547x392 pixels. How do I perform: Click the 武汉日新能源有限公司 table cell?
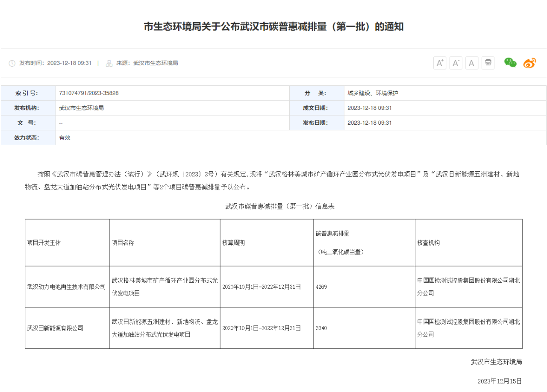coord(55,328)
